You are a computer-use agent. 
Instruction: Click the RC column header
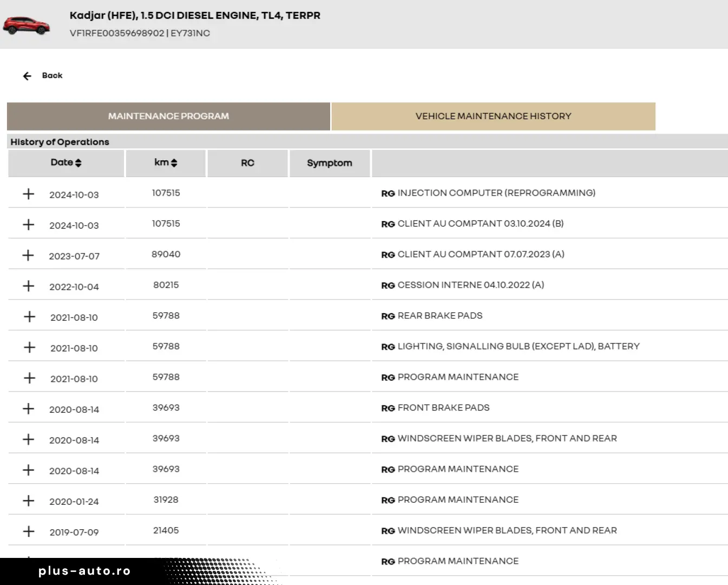(247, 163)
